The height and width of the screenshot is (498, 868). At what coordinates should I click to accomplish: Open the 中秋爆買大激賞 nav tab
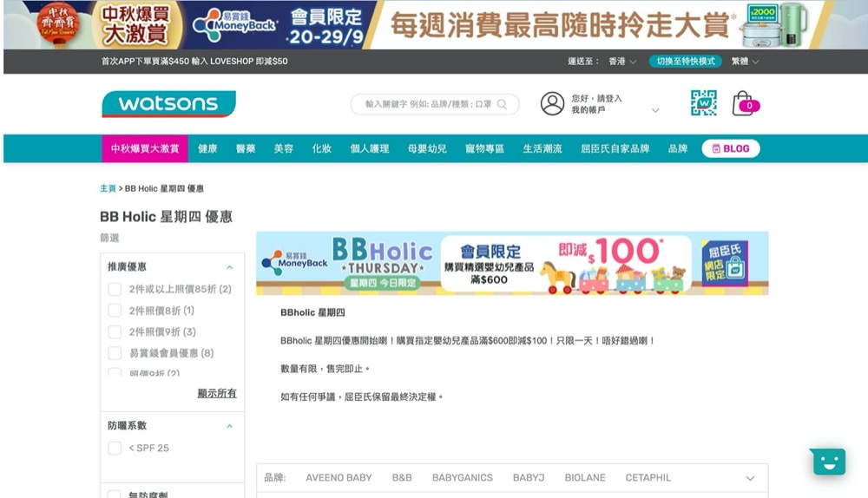tap(145, 148)
